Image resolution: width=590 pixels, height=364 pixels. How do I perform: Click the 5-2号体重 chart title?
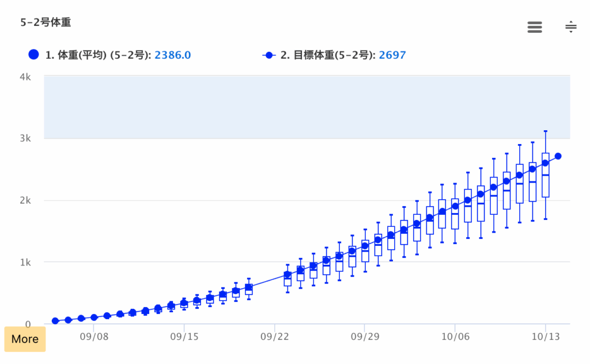(x=46, y=23)
